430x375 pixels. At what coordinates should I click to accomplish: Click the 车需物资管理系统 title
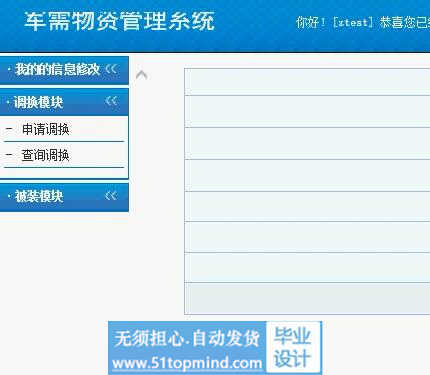119,22
